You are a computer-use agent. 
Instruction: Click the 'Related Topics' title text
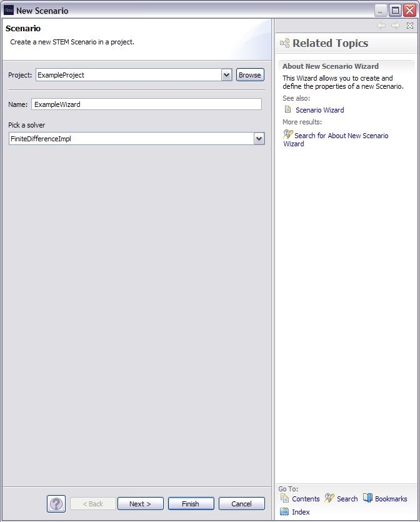pos(331,43)
